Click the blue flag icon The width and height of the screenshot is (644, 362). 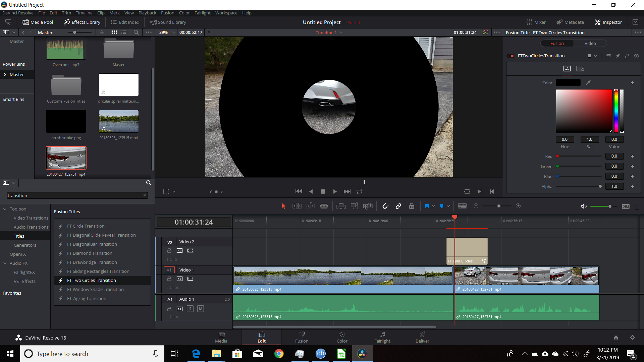tap(427, 206)
